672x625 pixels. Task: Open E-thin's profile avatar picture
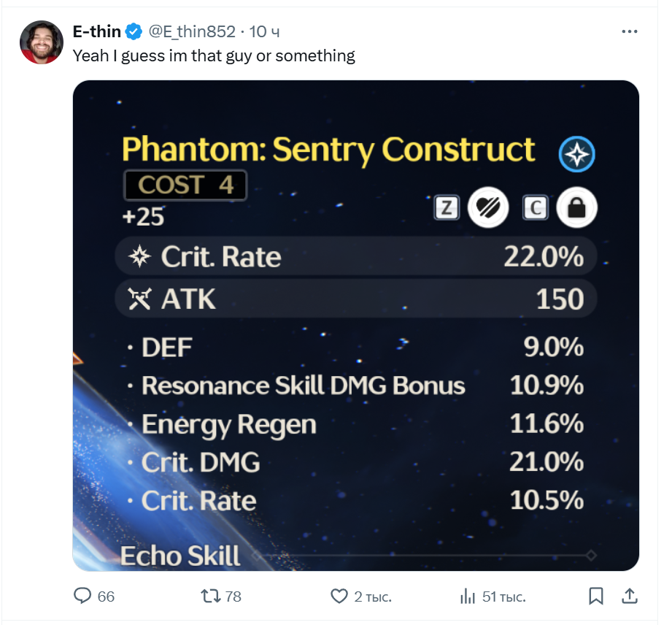[x=42, y=42]
